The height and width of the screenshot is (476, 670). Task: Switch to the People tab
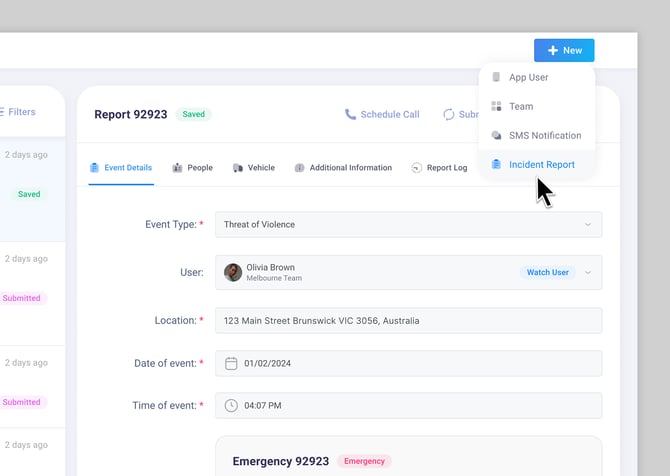point(193,167)
